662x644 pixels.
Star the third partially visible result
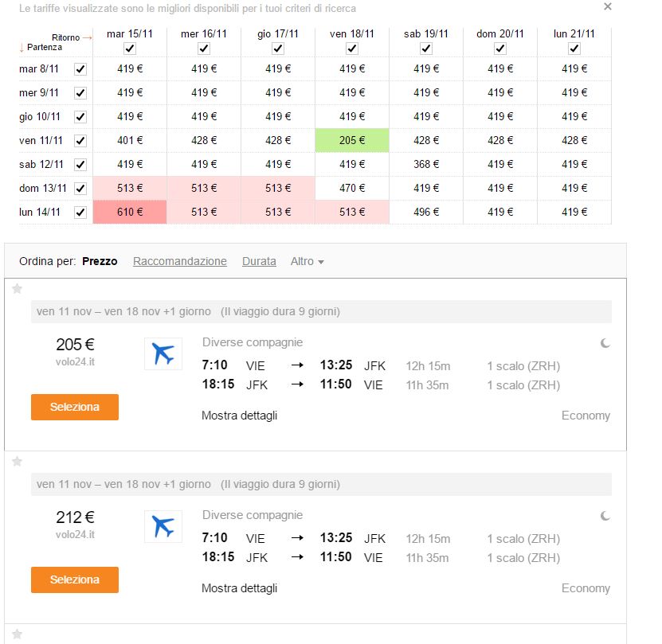(x=17, y=634)
